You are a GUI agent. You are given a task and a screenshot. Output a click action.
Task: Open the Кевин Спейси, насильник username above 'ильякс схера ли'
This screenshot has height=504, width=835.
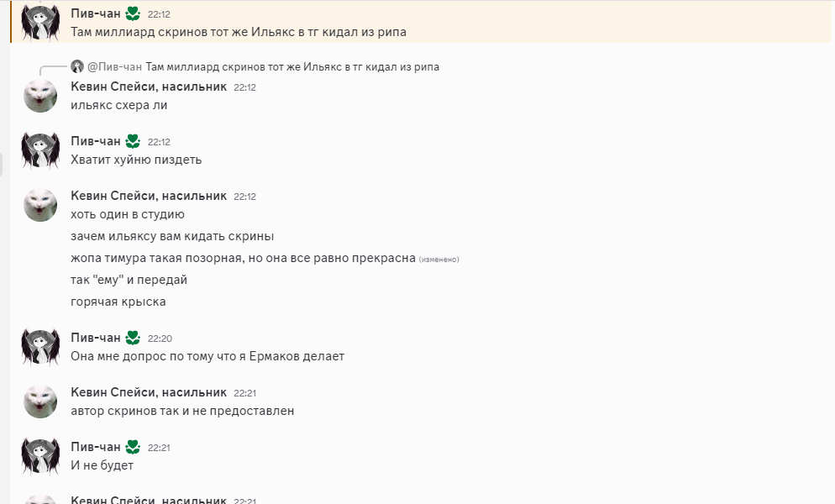[149, 86]
